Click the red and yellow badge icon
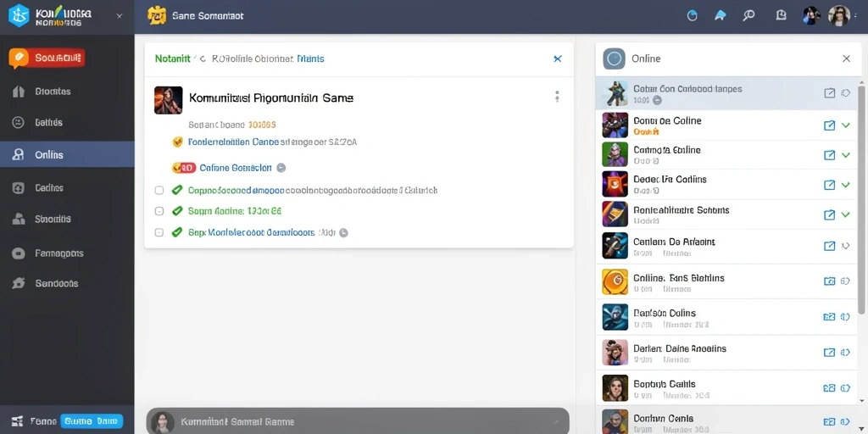Screen dimensions: 868x434 coord(184,167)
